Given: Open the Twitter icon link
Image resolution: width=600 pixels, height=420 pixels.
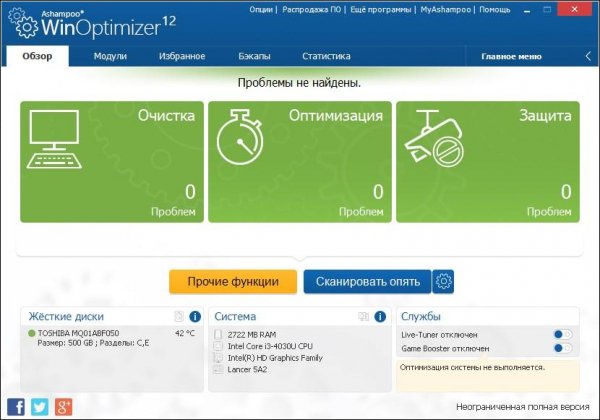Looking at the screenshot, I should [x=40, y=407].
